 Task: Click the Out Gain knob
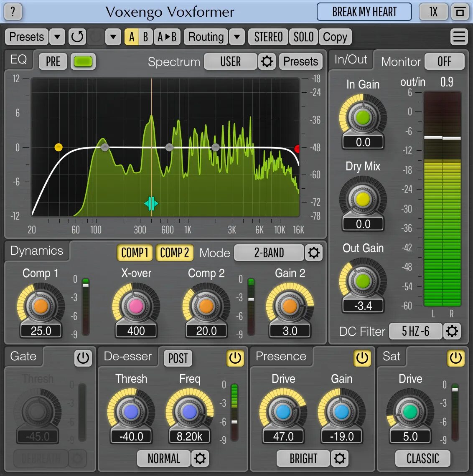click(363, 281)
